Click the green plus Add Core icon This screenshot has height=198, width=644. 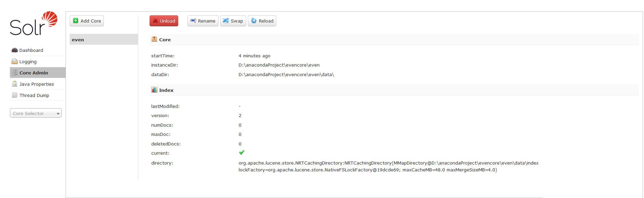(x=76, y=21)
